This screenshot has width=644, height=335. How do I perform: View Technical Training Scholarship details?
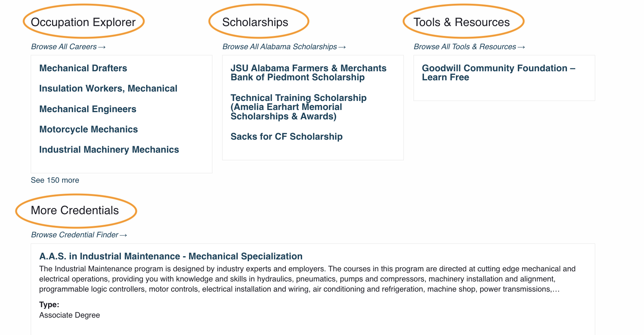point(298,107)
